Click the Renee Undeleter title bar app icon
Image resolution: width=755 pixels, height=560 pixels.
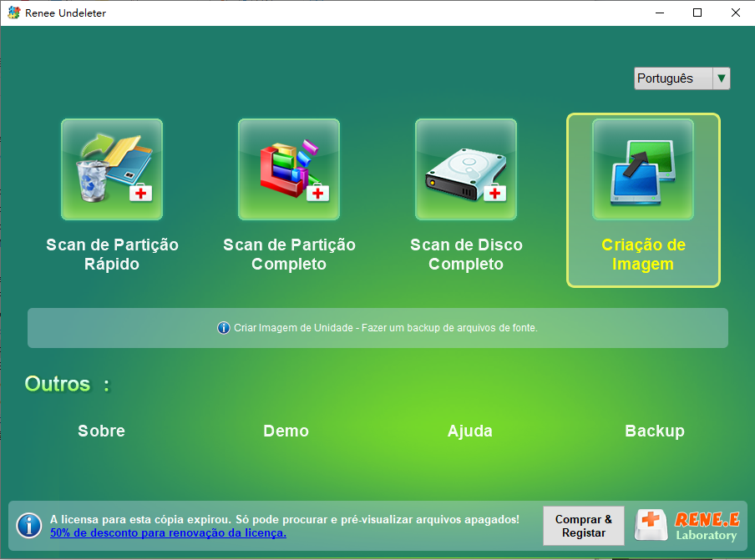(14, 13)
